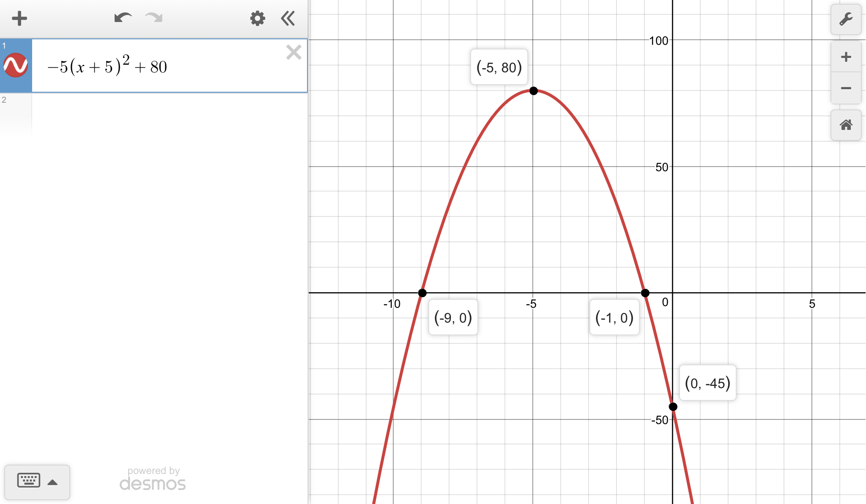Reset graph to default home view
The image size is (866, 504).
[x=846, y=125]
